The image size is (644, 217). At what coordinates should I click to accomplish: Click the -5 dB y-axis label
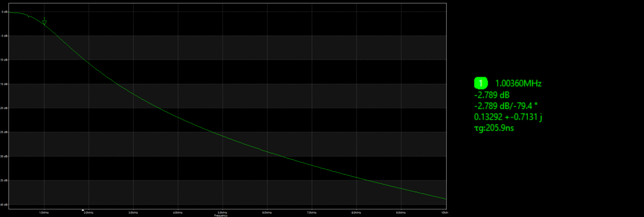pos(4,36)
